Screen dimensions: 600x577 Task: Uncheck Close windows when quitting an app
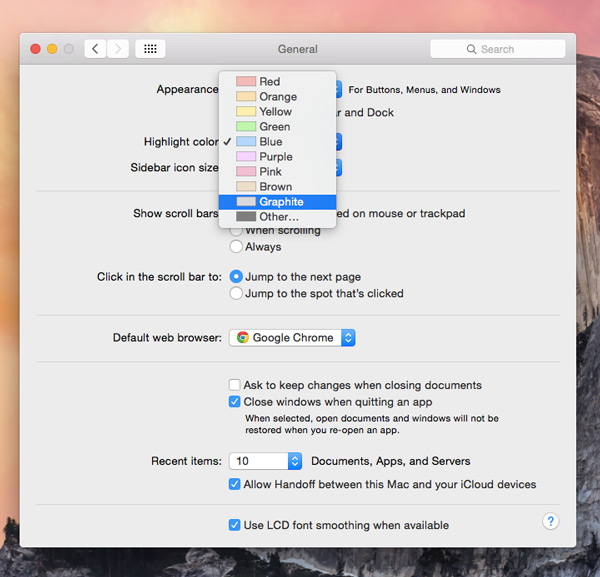(x=235, y=401)
